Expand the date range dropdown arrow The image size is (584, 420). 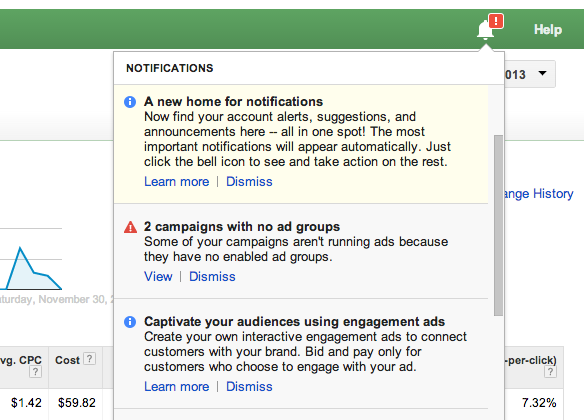coord(543,73)
